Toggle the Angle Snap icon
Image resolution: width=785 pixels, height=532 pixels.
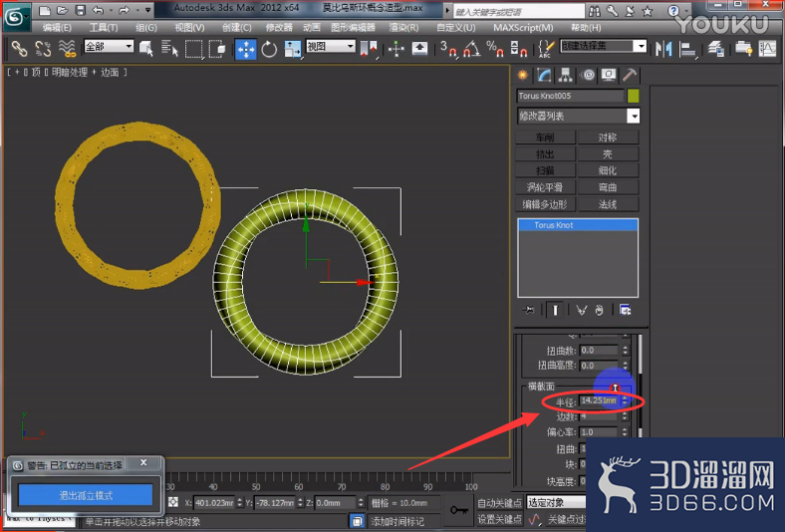pyautogui.click(x=471, y=49)
